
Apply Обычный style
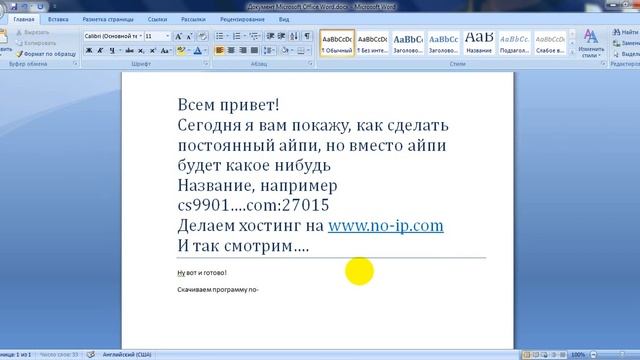(337, 43)
